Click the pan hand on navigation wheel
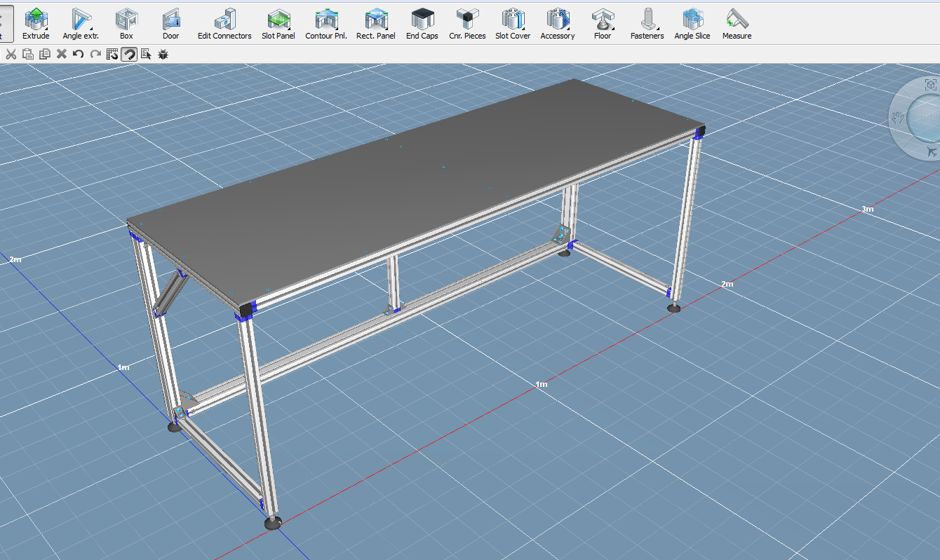 pos(897,118)
